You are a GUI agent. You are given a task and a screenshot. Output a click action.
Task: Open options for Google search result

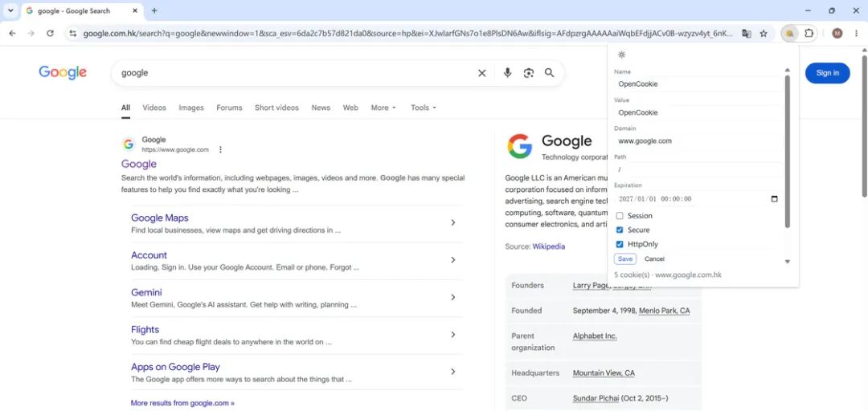pyautogui.click(x=220, y=150)
